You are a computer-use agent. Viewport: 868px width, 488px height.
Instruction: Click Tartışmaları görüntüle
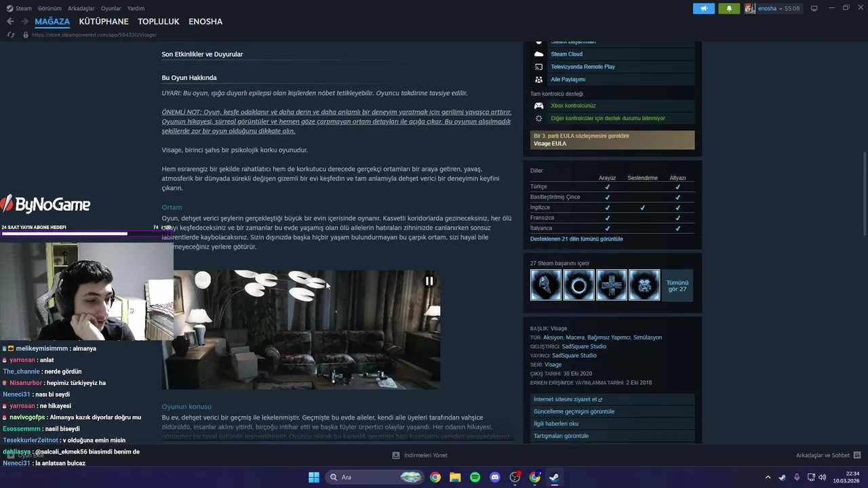coord(612,436)
